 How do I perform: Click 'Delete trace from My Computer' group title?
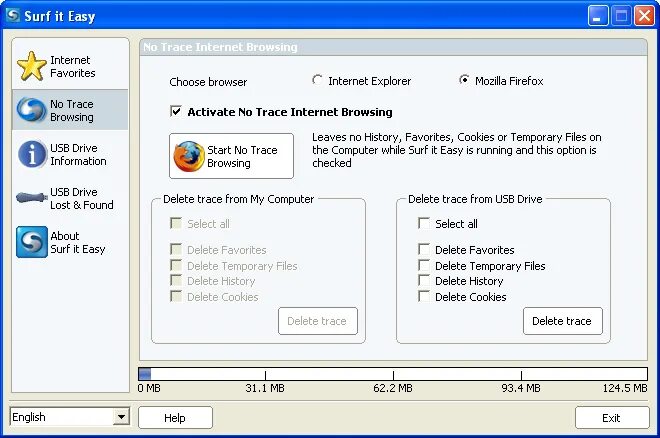pos(238,199)
